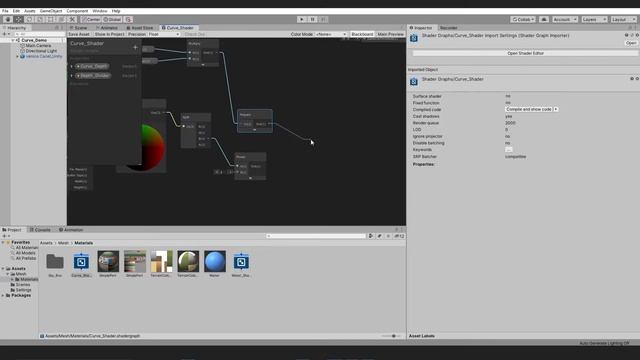
Task: Switch to the Recorder tab
Action: click(x=449, y=28)
